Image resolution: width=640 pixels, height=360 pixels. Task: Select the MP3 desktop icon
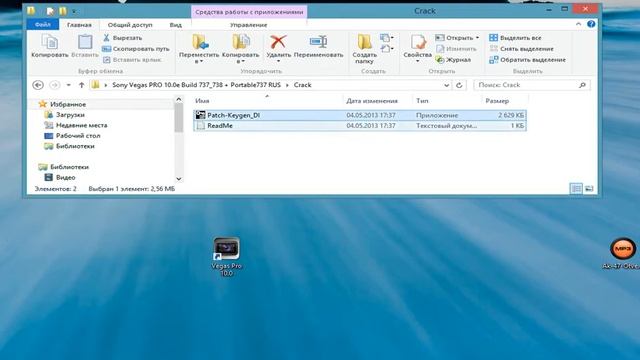pos(622,253)
